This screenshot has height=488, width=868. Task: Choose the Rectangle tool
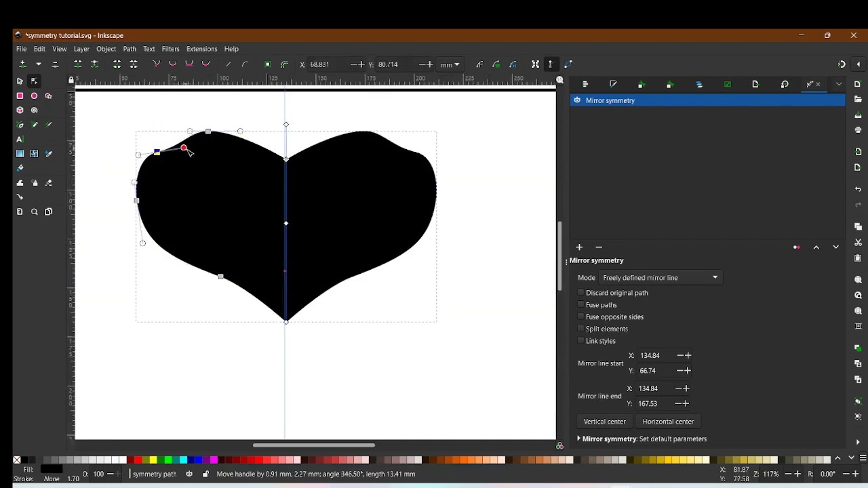click(20, 96)
